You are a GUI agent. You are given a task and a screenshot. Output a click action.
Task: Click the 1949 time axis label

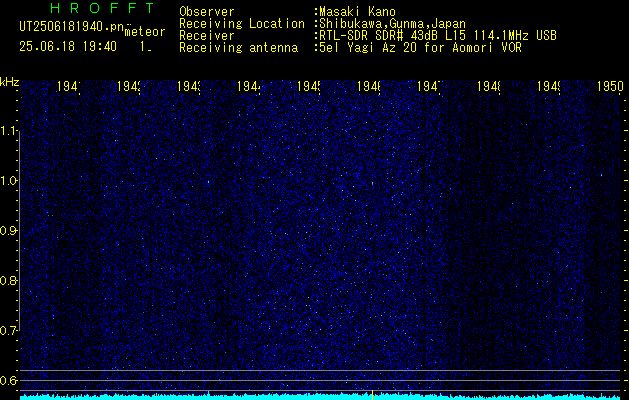coord(549,87)
